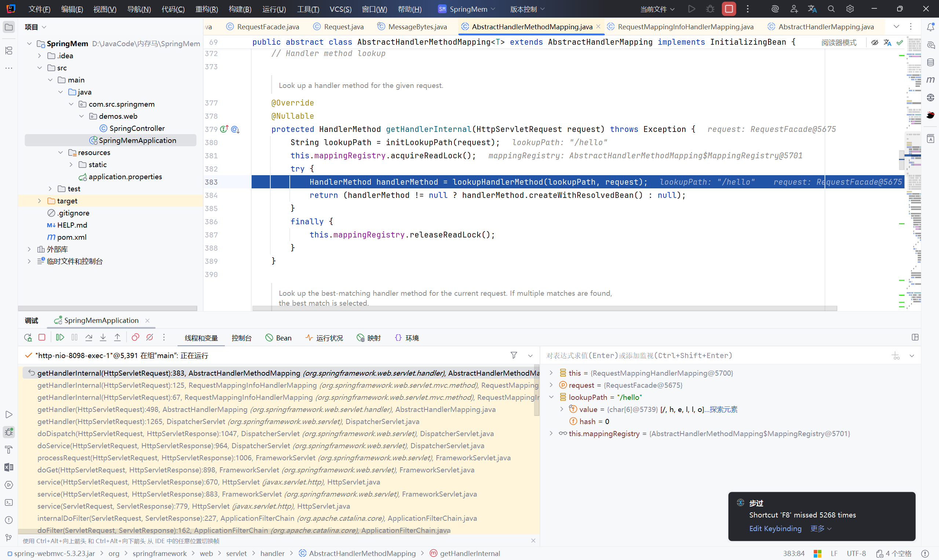939x560 pixels.
Task: Click the 探索元素 link on value
Action: tap(723, 409)
